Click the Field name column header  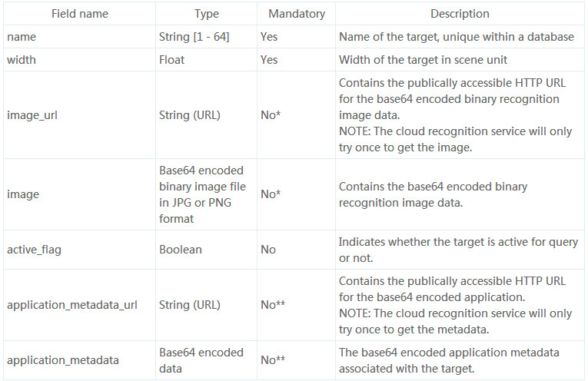[x=79, y=14]
